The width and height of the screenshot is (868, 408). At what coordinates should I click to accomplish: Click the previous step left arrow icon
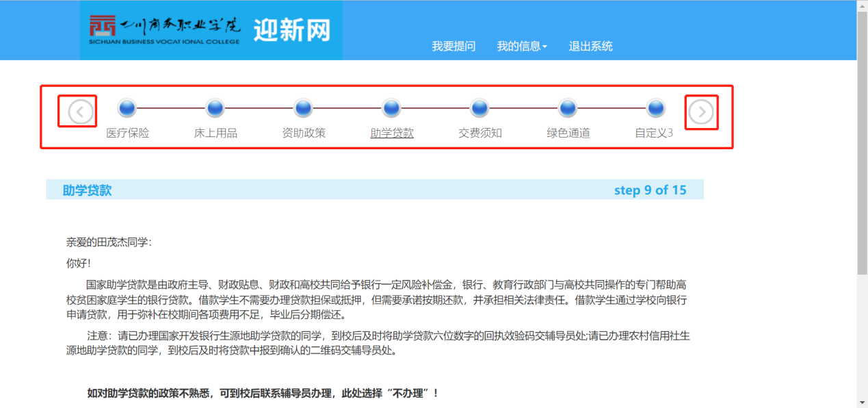(x=81, y=112)
